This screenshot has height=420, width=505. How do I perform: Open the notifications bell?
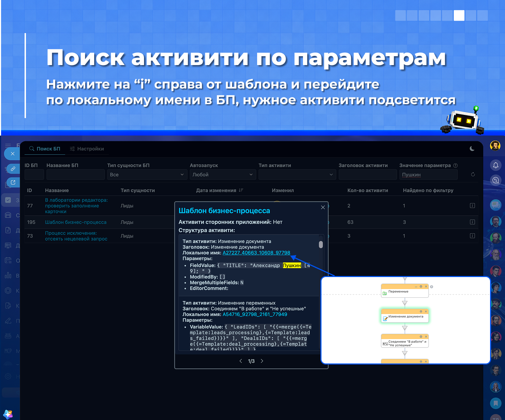pos(495,165)
